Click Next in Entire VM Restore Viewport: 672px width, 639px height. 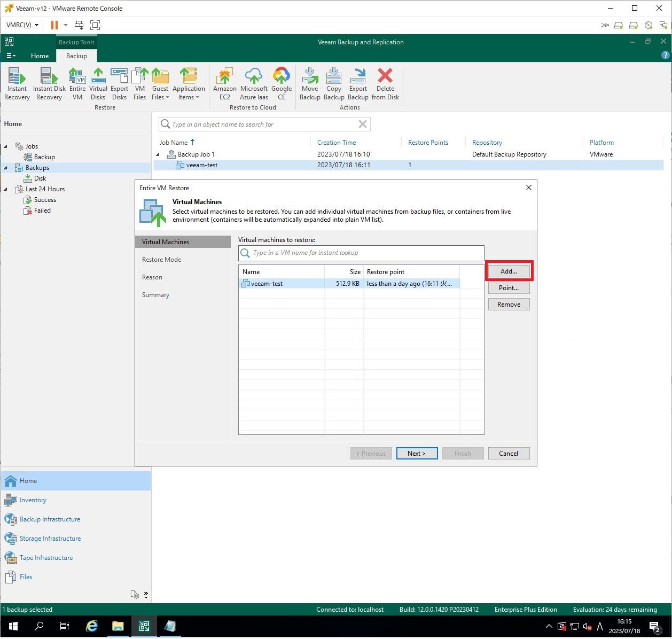(x=417, y=453)
